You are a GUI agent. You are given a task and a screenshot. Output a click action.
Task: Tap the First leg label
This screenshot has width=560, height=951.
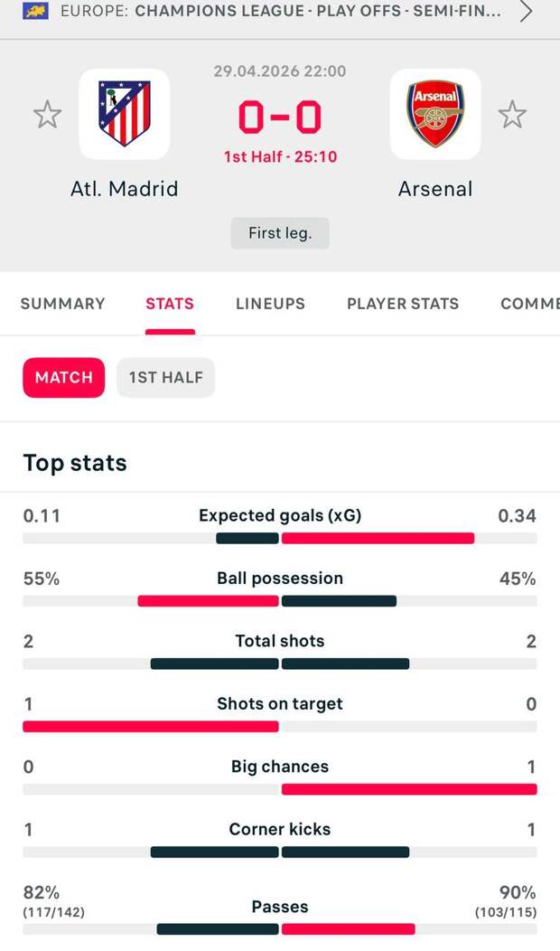pos(280,232)
